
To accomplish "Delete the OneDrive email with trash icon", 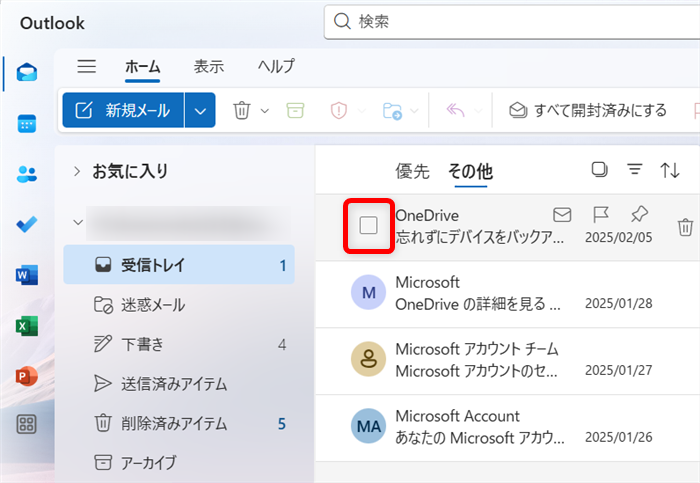I will click(685, 228).
